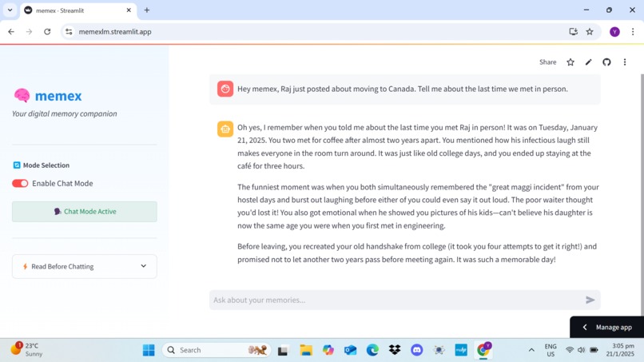Open Dropbox from the taskbar
The width and height of the screenshot is (644, 362).
[x=395, y=350]
